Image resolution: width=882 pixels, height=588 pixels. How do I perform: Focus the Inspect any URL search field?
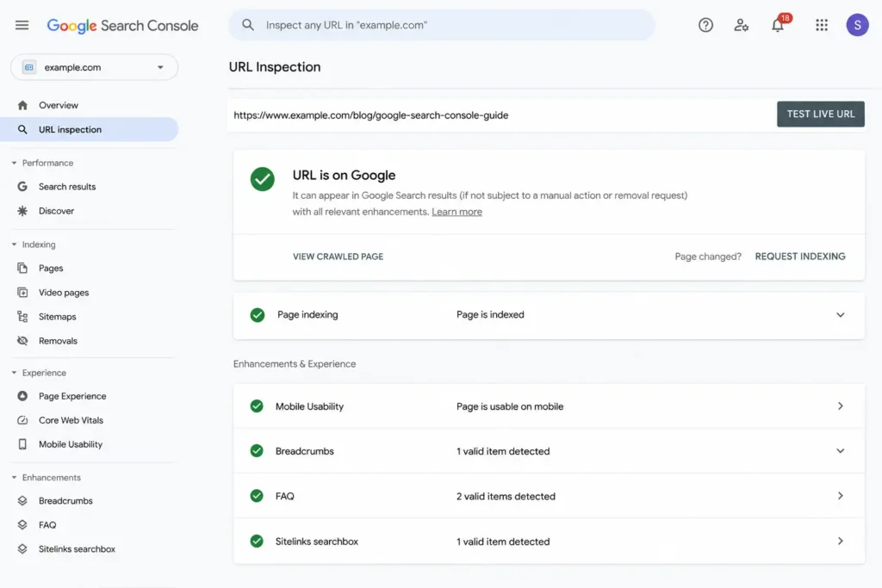tap(442, 25)
